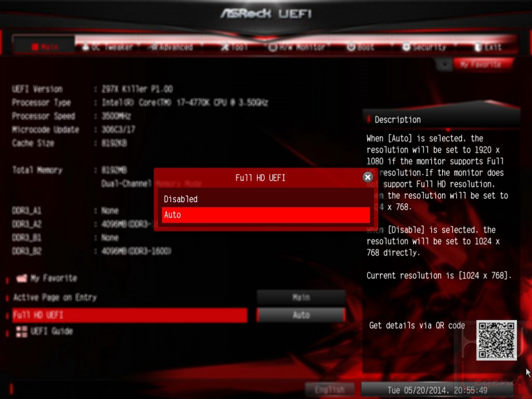The width and height of the screenshot is (532, 399).
Task: Click the DDR3_B1 memory slot row
Action: [x=65, y=238]
